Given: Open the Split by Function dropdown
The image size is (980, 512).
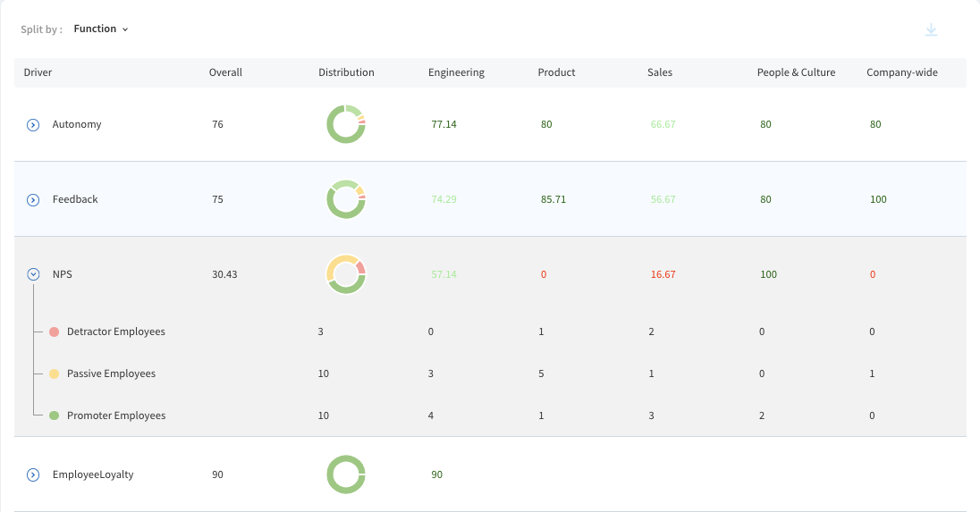Looking at the screenshot, I should (x=101, y=29).
